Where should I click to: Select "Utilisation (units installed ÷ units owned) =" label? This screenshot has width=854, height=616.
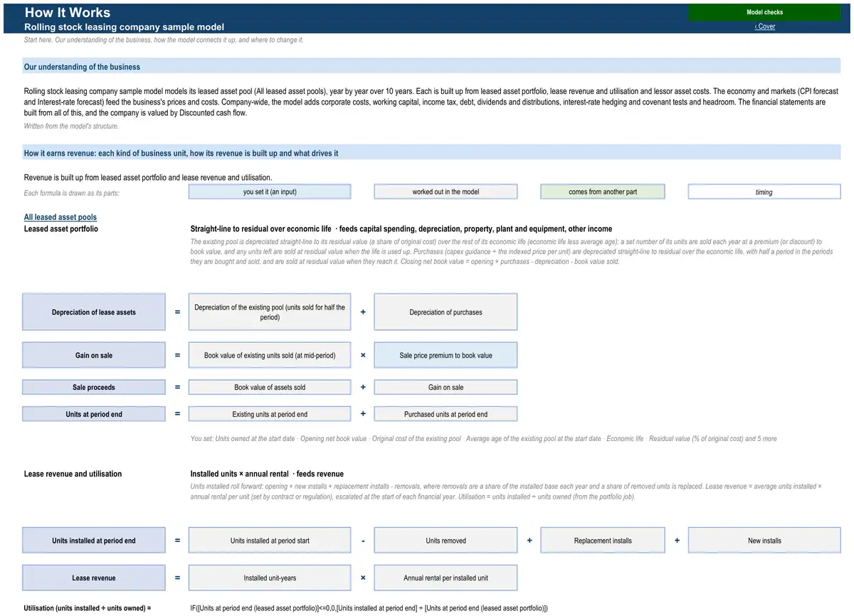click(88, 608)
